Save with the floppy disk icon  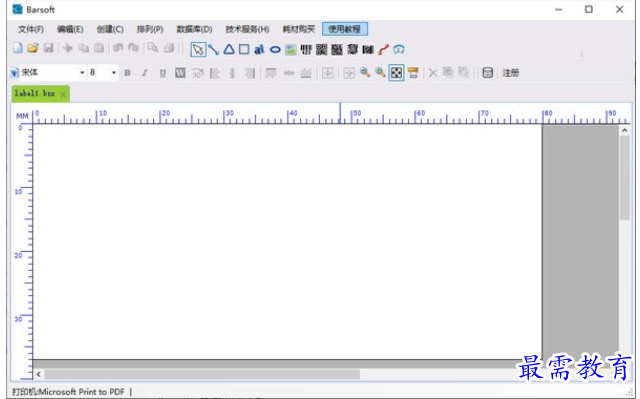click(x=49, y=48)
